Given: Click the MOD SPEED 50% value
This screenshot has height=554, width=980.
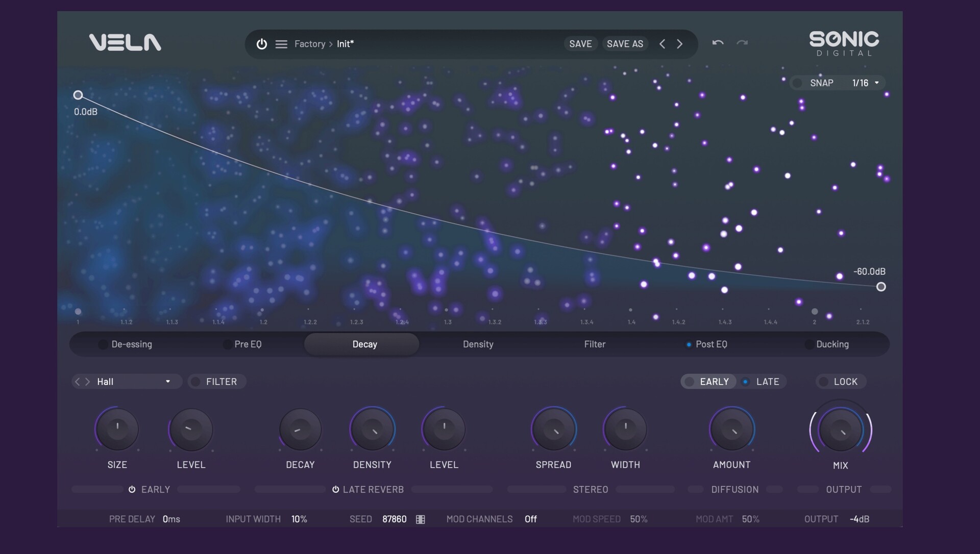Looking at the screenshot, I should (639, 519).
